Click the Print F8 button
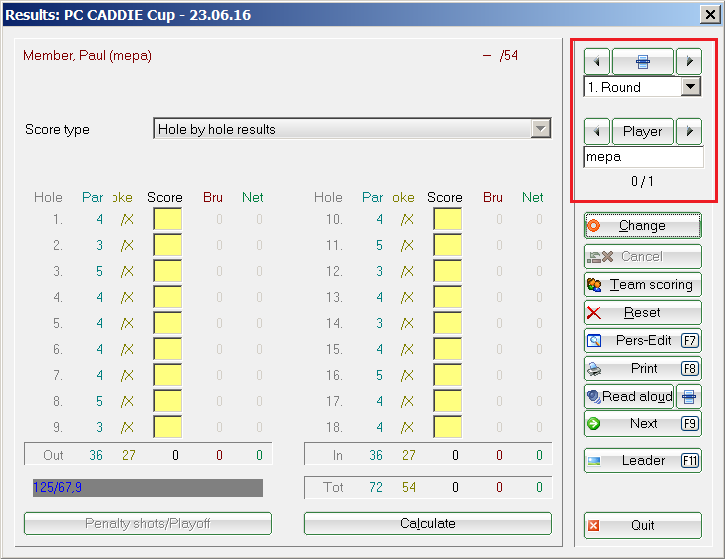 643,369
